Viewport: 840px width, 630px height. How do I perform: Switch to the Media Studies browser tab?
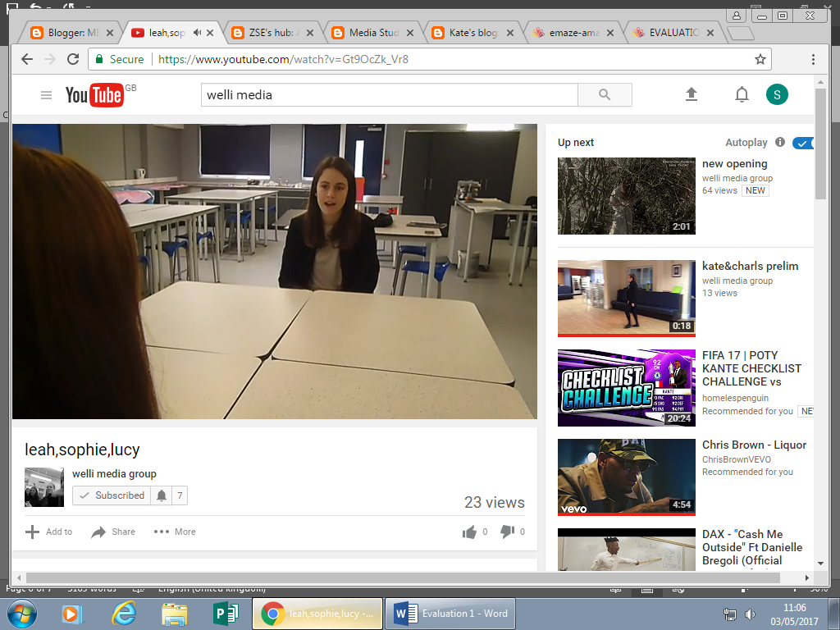tap(374, 33)
